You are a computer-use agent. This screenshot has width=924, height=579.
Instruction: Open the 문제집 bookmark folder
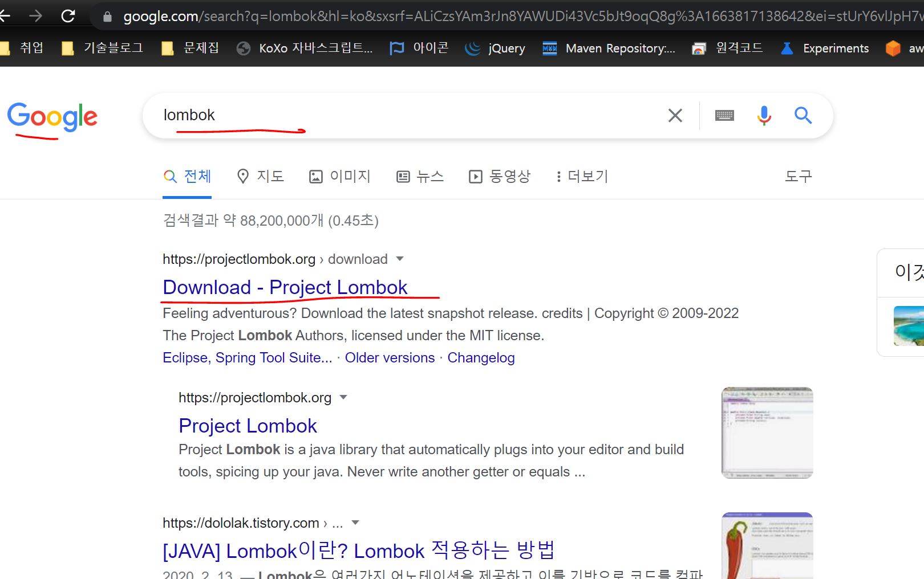pyautogui.click(x=191, y=48)
